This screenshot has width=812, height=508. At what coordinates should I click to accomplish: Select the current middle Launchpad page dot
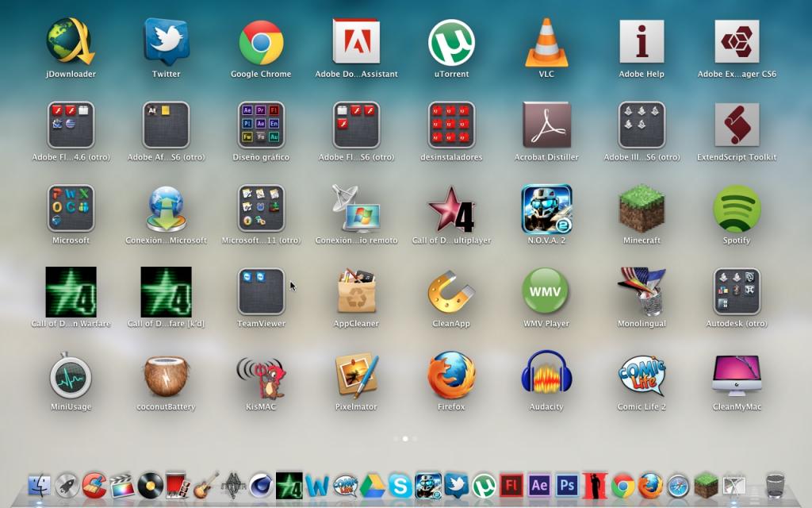(405, 438)
